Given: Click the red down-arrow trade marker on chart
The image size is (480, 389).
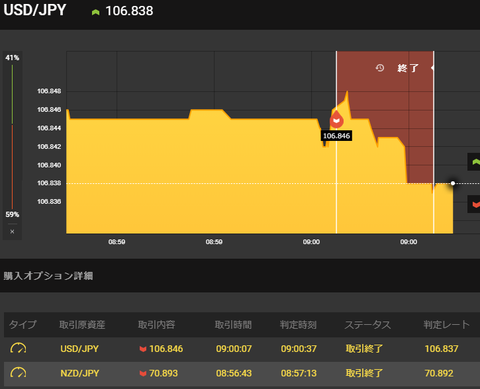Looking at the screenshot, I should [337, 119].
